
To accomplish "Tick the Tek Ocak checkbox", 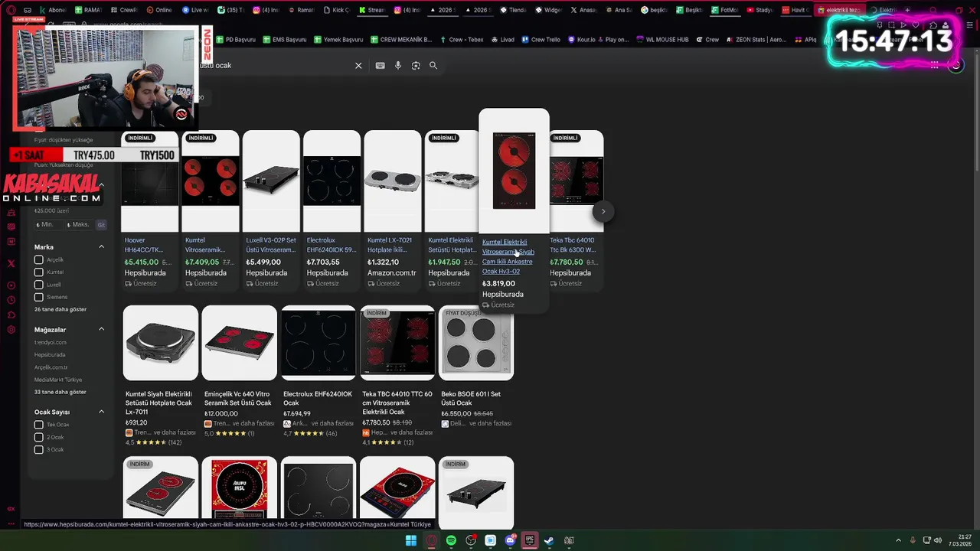I will tap(38, 425).
